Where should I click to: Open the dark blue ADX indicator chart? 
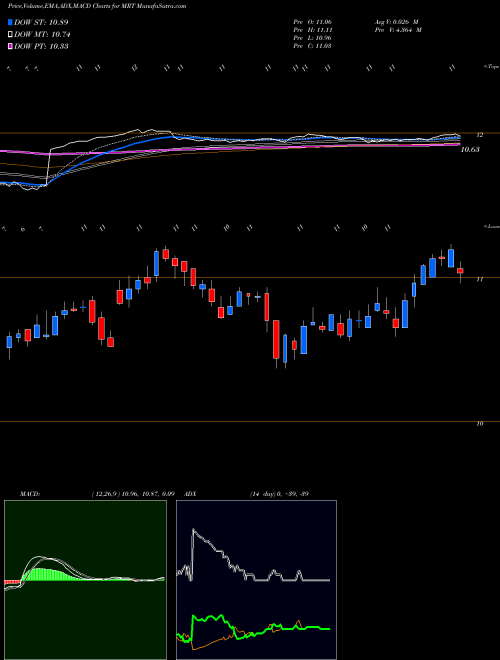[x=256, y=580]
